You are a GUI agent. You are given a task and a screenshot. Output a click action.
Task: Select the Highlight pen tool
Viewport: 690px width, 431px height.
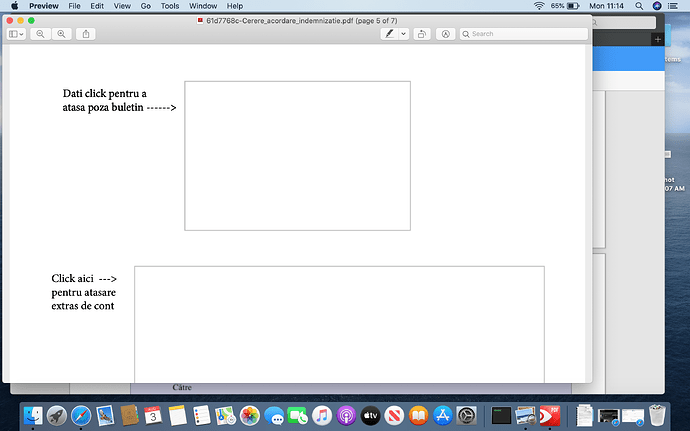389,34
